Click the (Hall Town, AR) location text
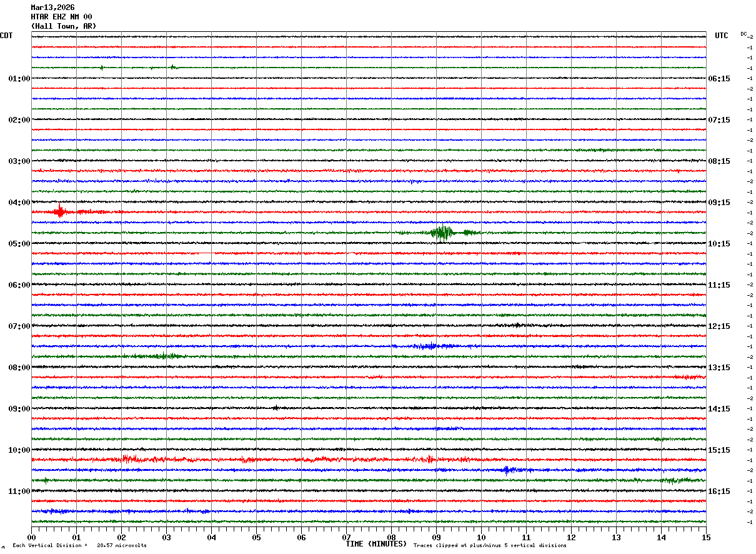 pyautogui.click(x=64, y=26)
